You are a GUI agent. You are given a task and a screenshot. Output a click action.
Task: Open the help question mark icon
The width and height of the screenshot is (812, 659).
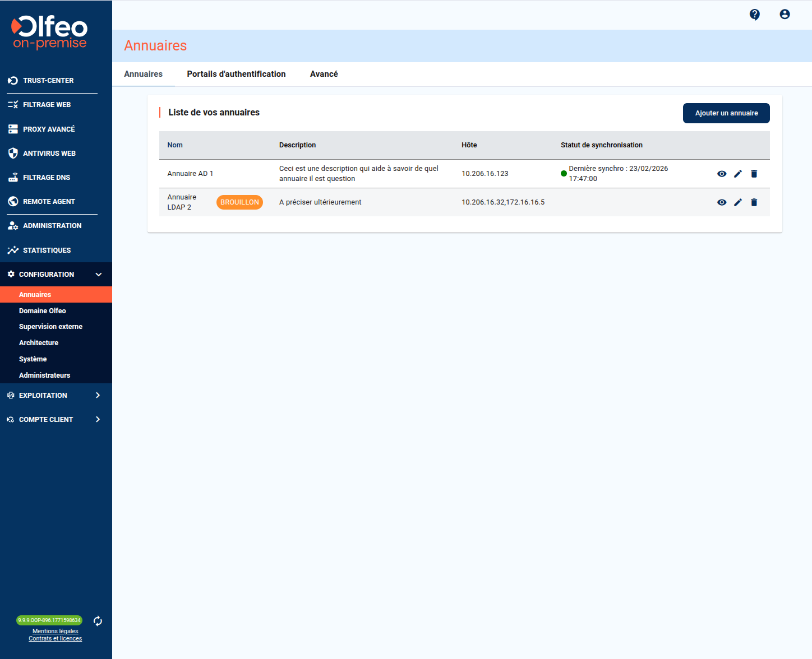pyautogui.click(x=755, y=15)
